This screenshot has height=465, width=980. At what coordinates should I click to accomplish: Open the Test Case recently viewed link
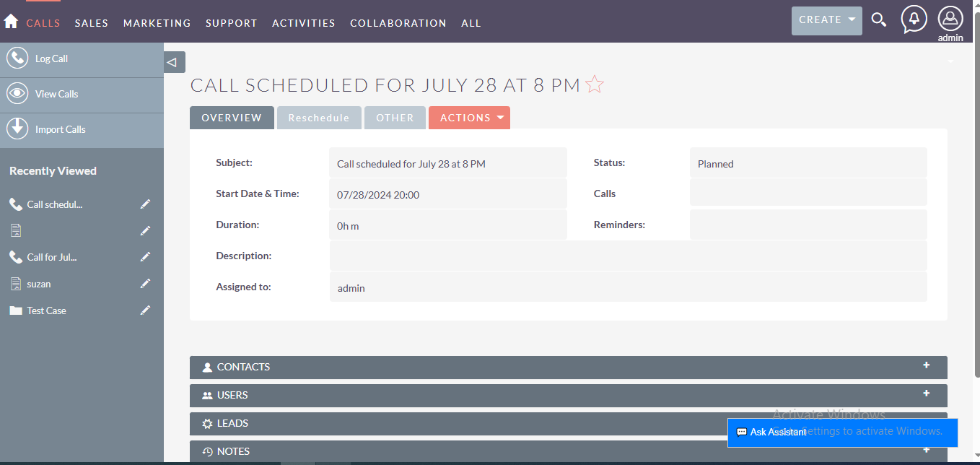(x=46, y=310)
